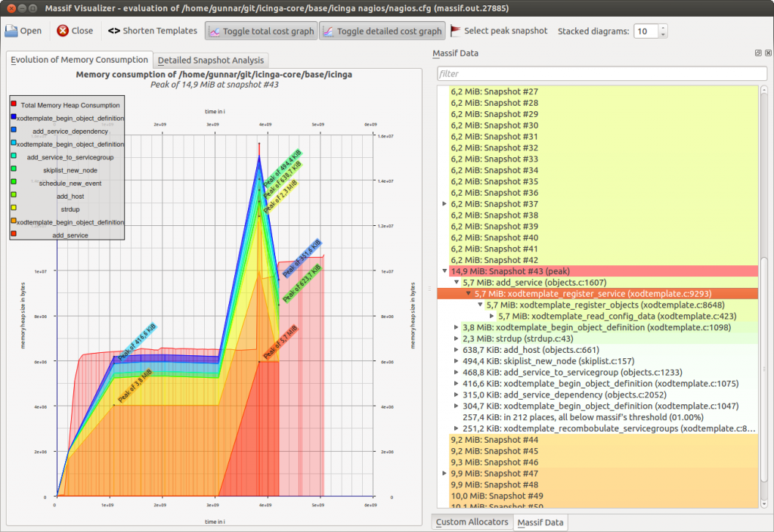Click add_service legend red swatch
774x532 pixels.
[x=14, y=234]
